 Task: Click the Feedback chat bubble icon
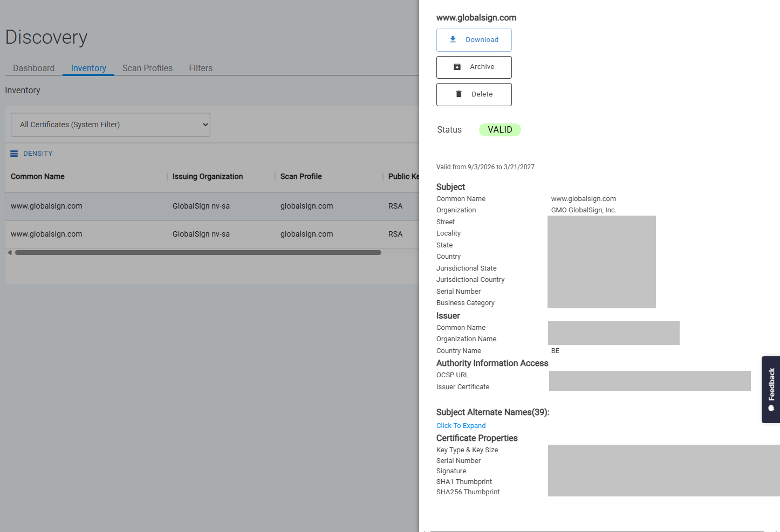tap(771, 408)
